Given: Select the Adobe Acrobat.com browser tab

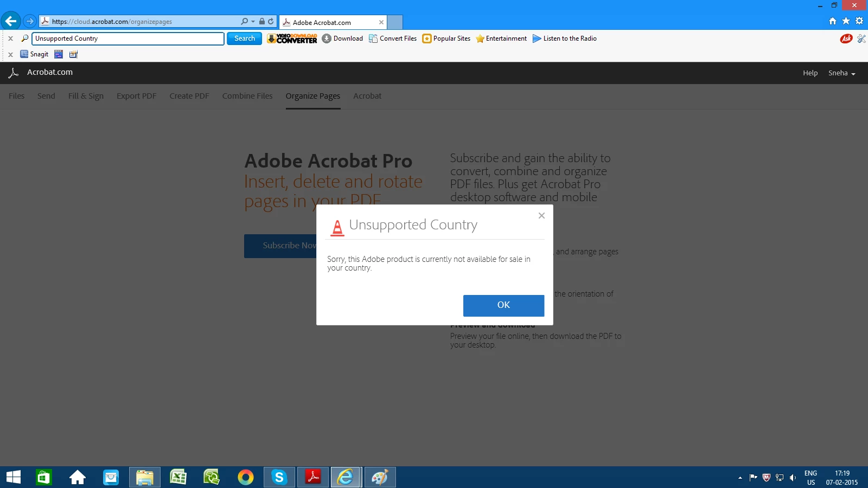Looking at the screenshot, I should pos(333,22).
